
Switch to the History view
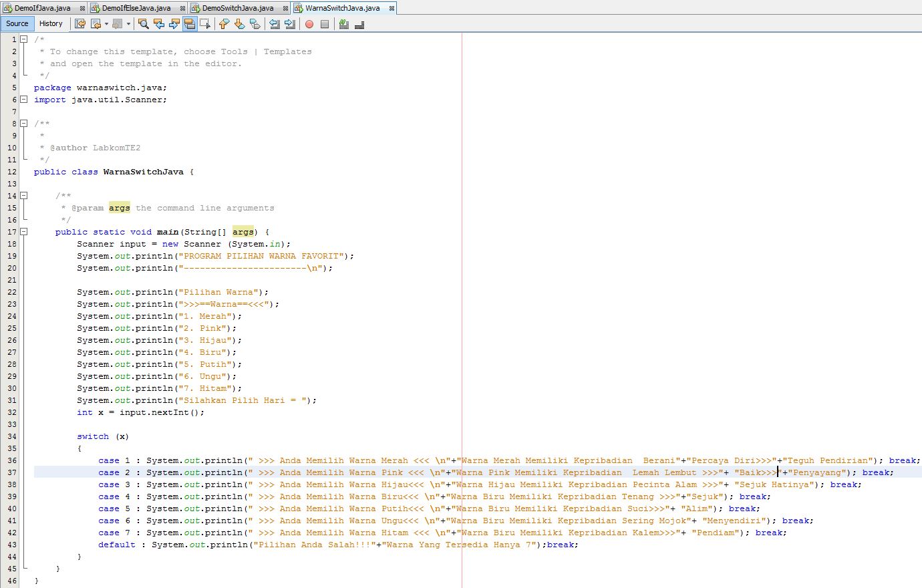[x=51, y=24]
